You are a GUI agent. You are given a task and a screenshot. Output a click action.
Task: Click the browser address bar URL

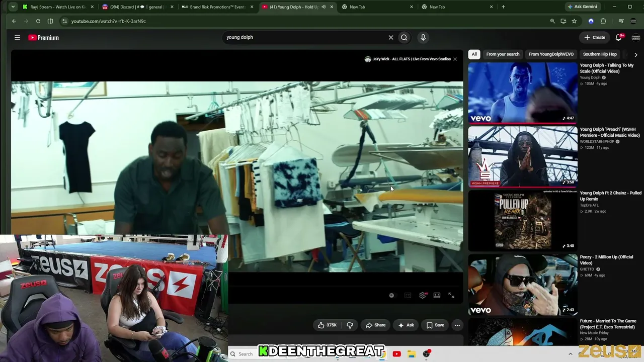coord(109,21)
